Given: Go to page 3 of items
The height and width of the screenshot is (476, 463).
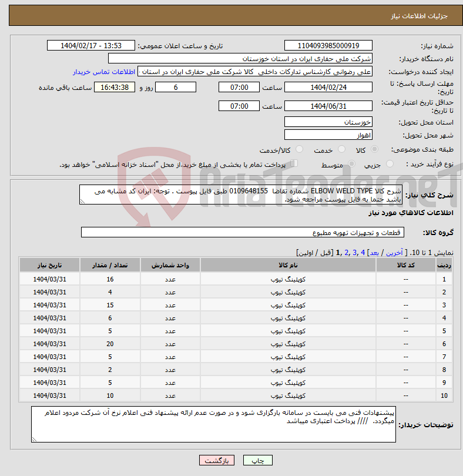Looking at the screenshot, I should coord(354,253).
